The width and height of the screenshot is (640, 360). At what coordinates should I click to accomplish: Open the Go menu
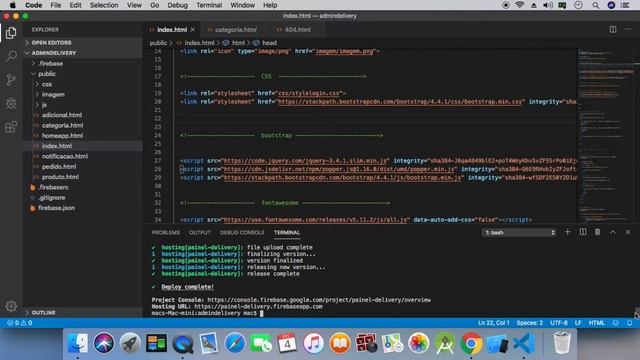point(154,5)
